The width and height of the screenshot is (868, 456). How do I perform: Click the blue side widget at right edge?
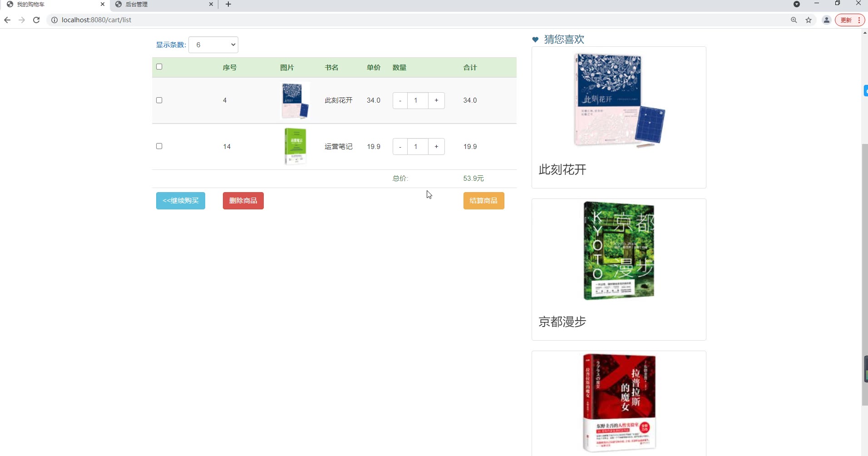(x=866, y=90)
